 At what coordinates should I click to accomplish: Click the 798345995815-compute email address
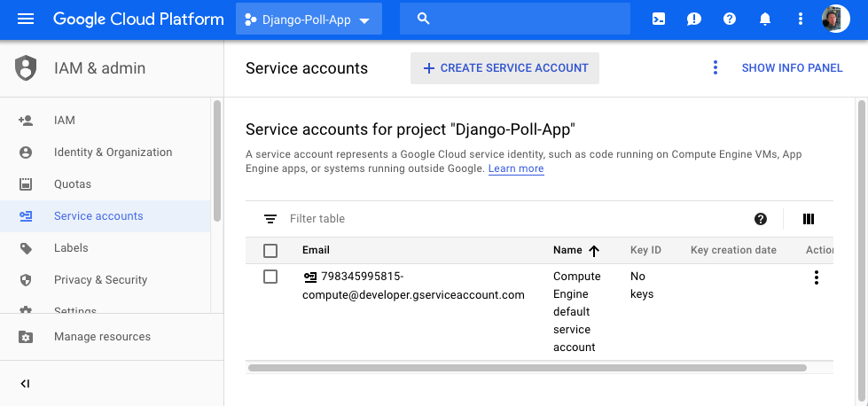(413, 285)
